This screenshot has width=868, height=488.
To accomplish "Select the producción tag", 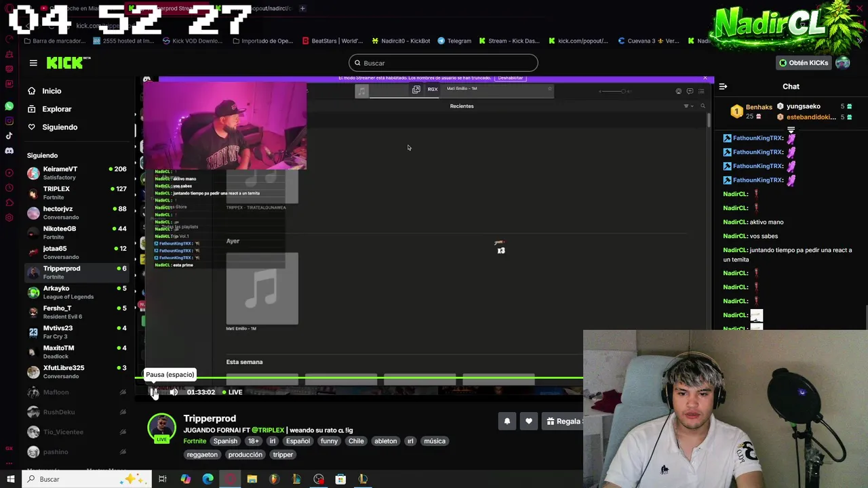I will (245, 455).
